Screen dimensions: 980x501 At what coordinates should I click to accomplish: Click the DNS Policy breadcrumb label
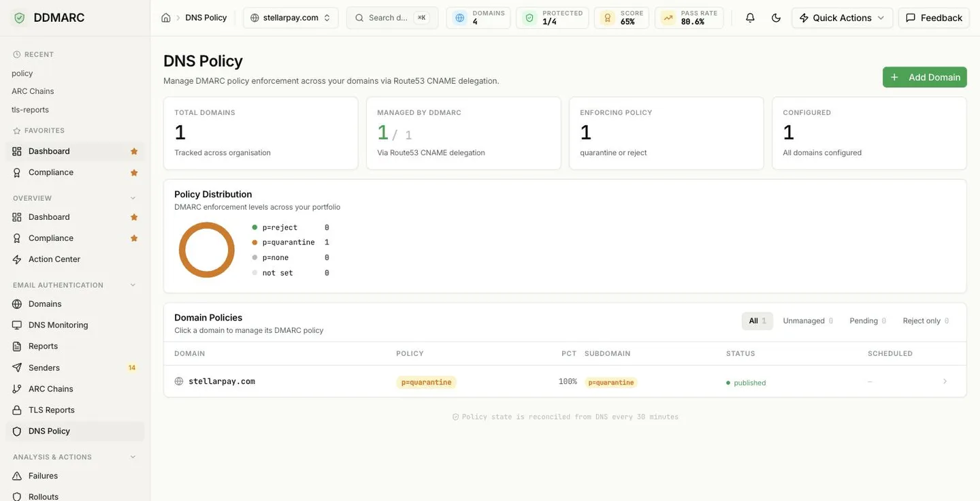[x=206, y=18]
